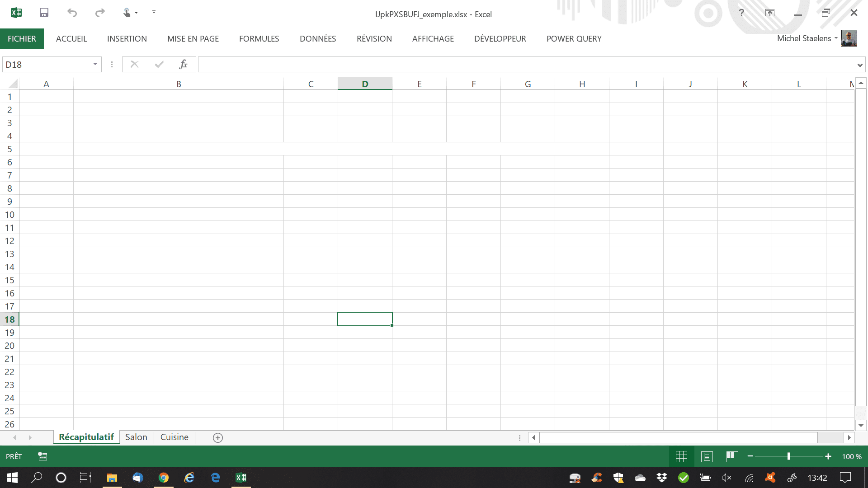This screenshot has height=488, width=868.
Task: Expand the Name Box dropdown arrow
Action: 95,65
